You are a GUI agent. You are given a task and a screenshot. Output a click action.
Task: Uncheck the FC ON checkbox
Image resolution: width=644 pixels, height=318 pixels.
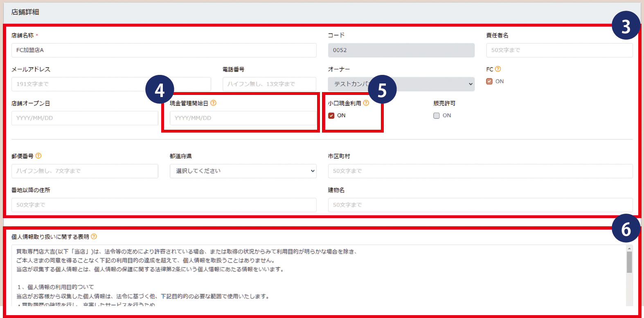point(489,81)
